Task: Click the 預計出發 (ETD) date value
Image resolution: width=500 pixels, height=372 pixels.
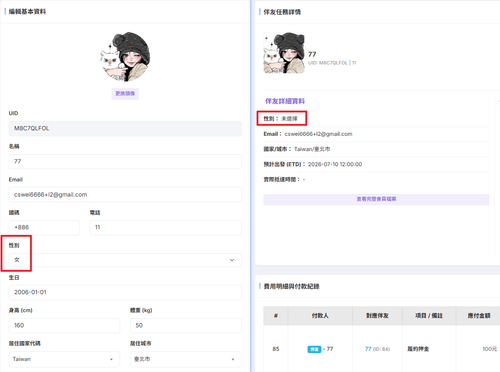Action: pyautogui.click(x=335, y=164)
